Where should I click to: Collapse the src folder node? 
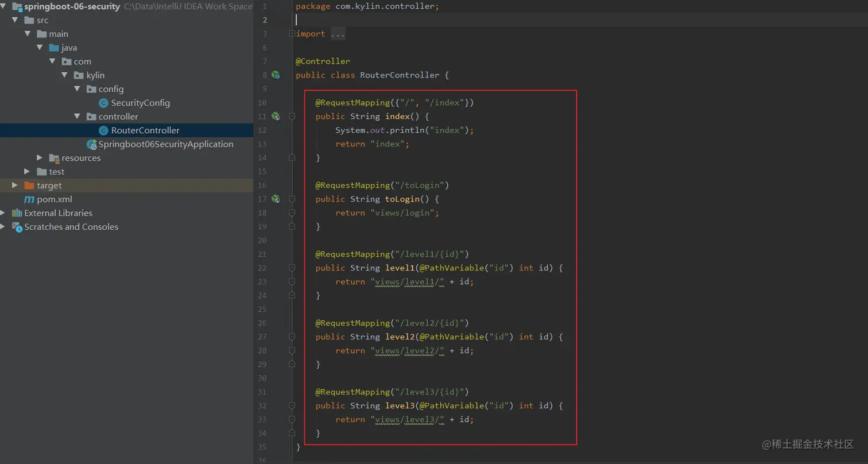click(15, 20)
